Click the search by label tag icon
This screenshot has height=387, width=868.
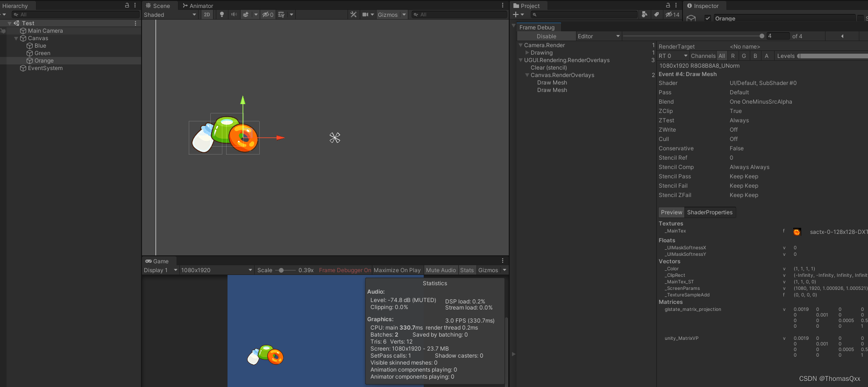(656, 14)
